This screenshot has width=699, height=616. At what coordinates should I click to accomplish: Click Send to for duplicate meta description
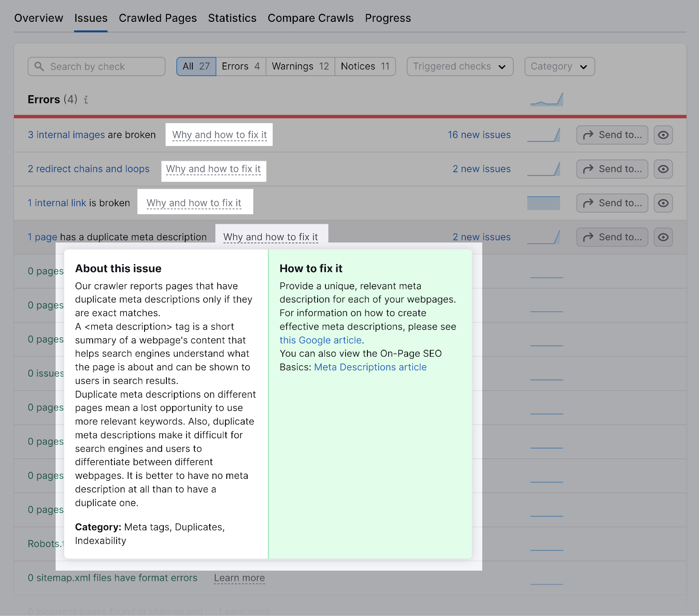(612, 237)
